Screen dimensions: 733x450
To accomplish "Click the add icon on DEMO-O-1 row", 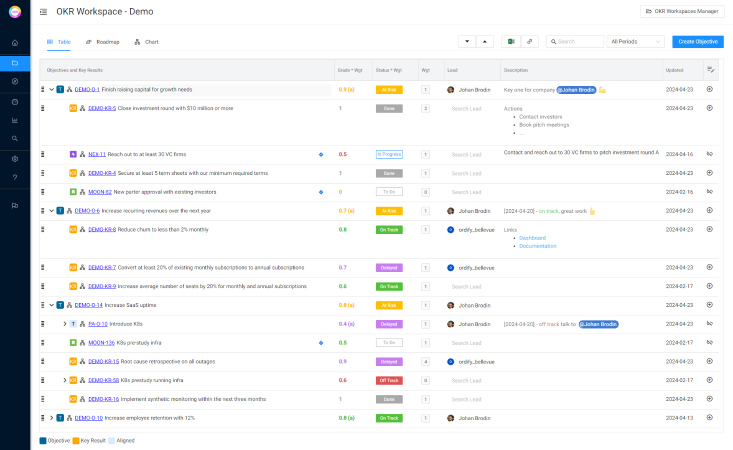I will pyautogui.click(x=709, y=89).
